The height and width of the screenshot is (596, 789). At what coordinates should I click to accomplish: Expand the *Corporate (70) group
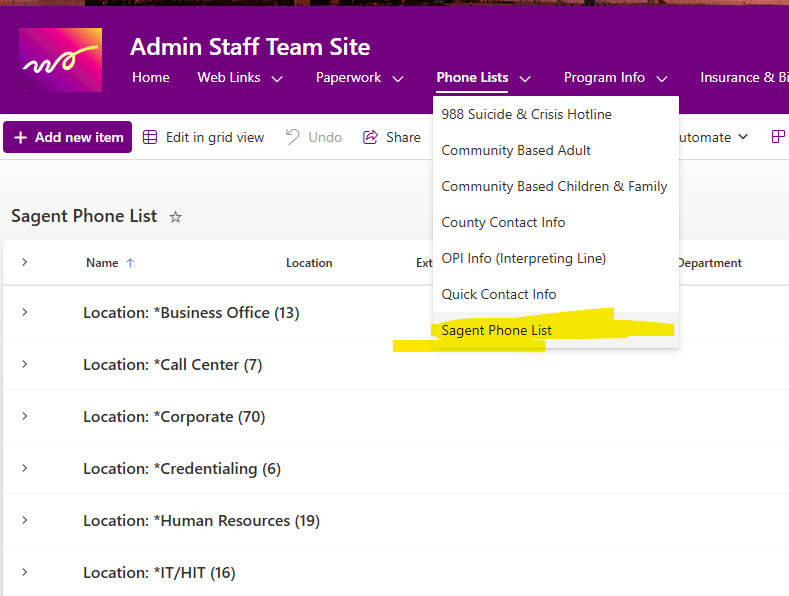tap(24, 416)
